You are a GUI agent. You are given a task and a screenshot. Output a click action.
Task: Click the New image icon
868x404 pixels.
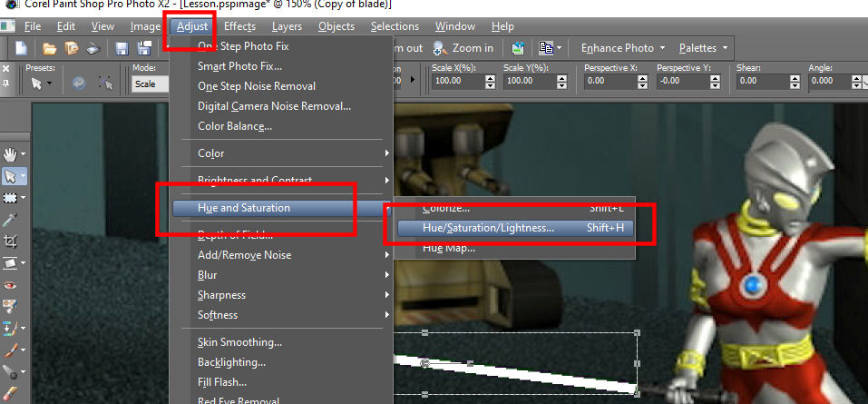21,48
